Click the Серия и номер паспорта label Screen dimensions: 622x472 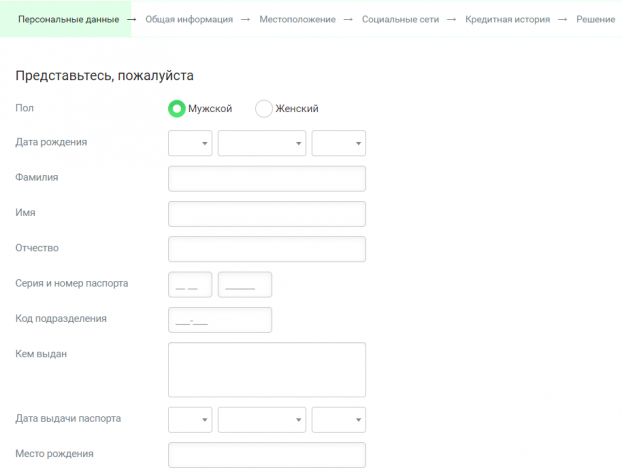pyautogui.click(x=72, y=283)
